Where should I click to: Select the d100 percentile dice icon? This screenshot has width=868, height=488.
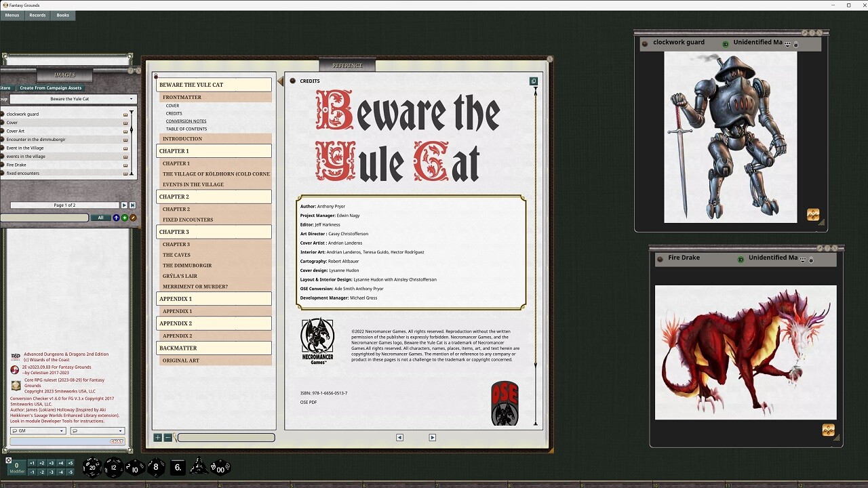[222, 468]
